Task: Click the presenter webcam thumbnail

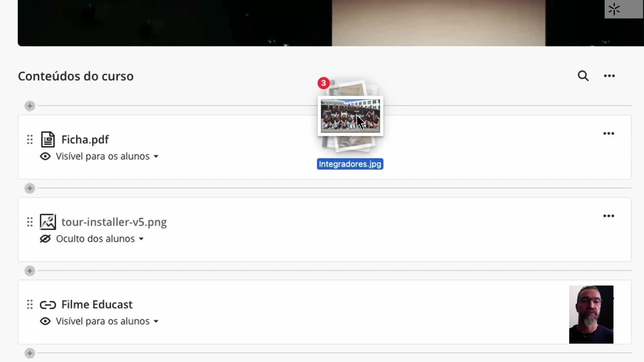Action: pyautogui.click(x=591, y=314)
